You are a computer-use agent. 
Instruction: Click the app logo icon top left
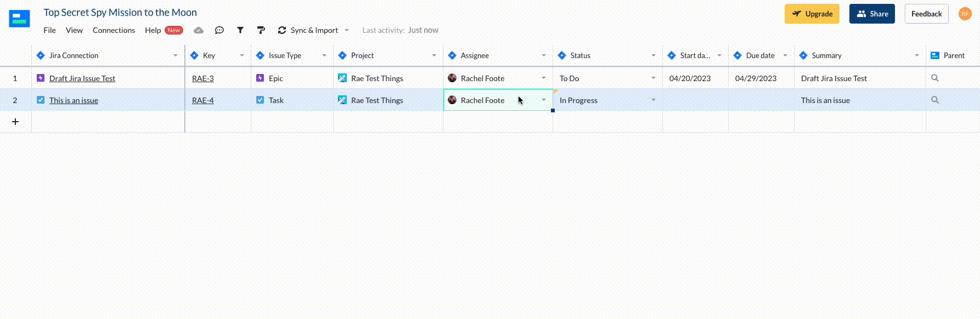[19, 18]
